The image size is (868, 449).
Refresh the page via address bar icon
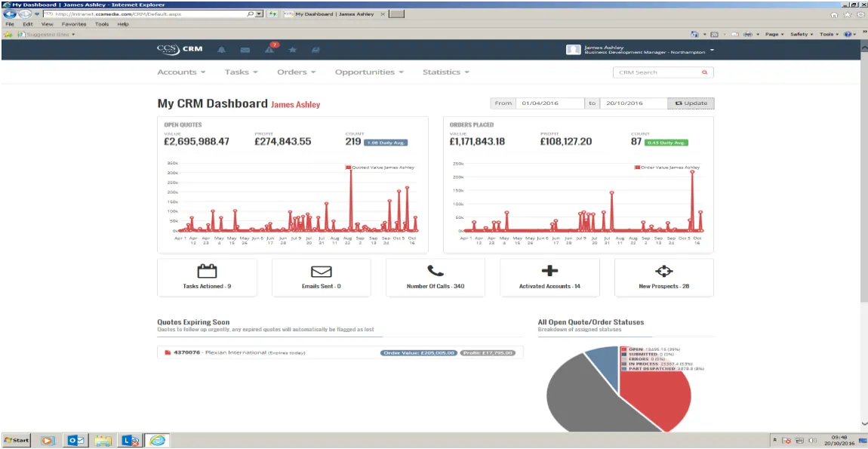click(272, 14)
